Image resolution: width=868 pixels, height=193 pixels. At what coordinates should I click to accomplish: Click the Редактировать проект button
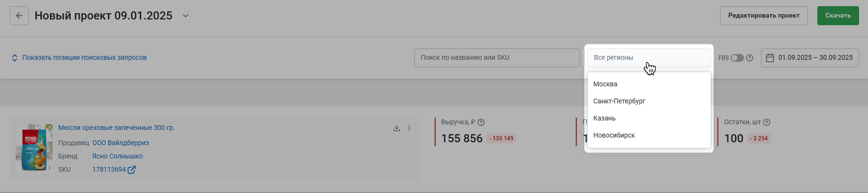click(764, 15)
